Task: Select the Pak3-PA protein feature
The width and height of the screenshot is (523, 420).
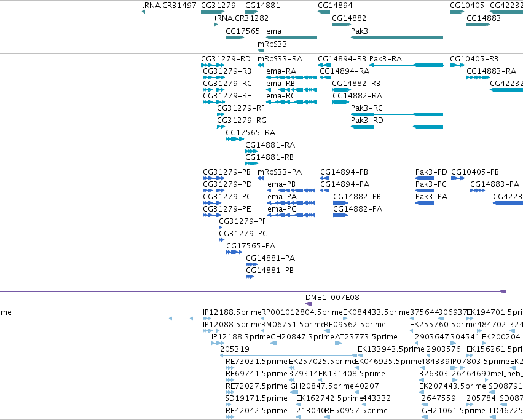Action: [425, 203]
